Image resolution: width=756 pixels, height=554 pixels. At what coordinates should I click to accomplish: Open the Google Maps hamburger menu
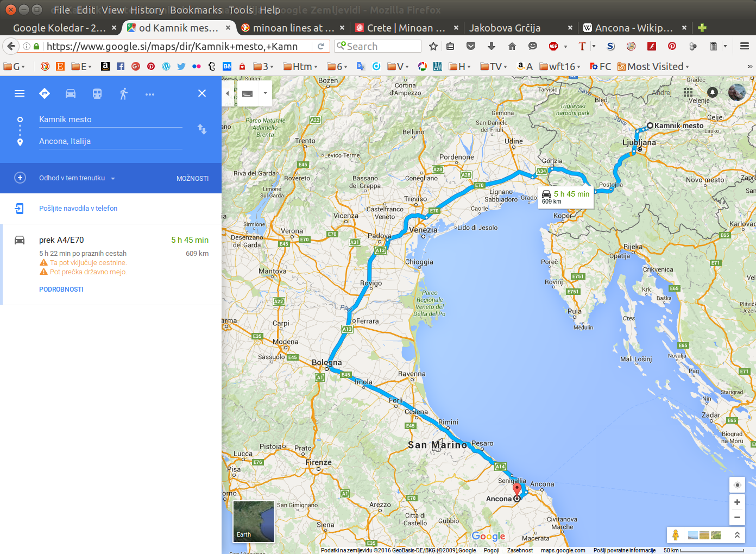click(20, 93)
